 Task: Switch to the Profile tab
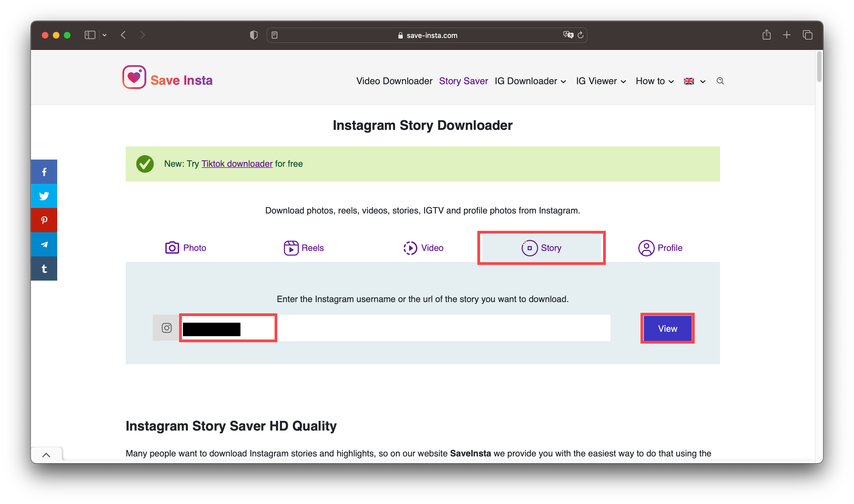pyautogui.click(x=660, y=248)
